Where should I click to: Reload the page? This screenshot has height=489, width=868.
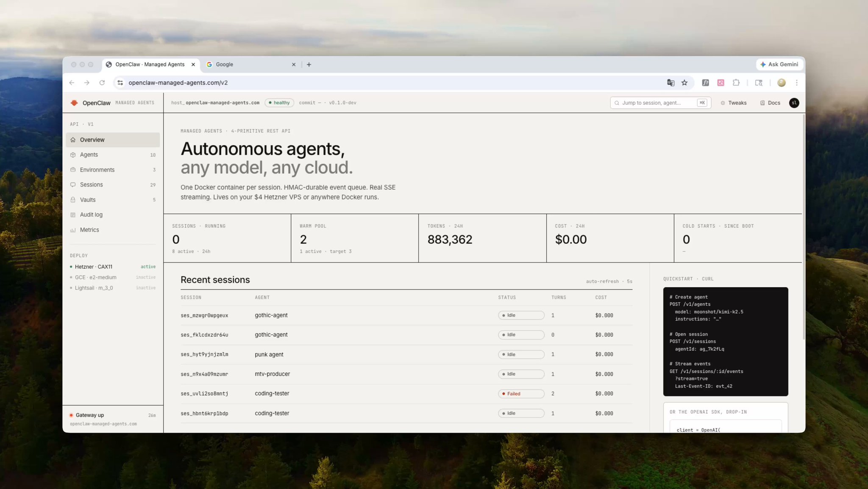click(102, 83)
